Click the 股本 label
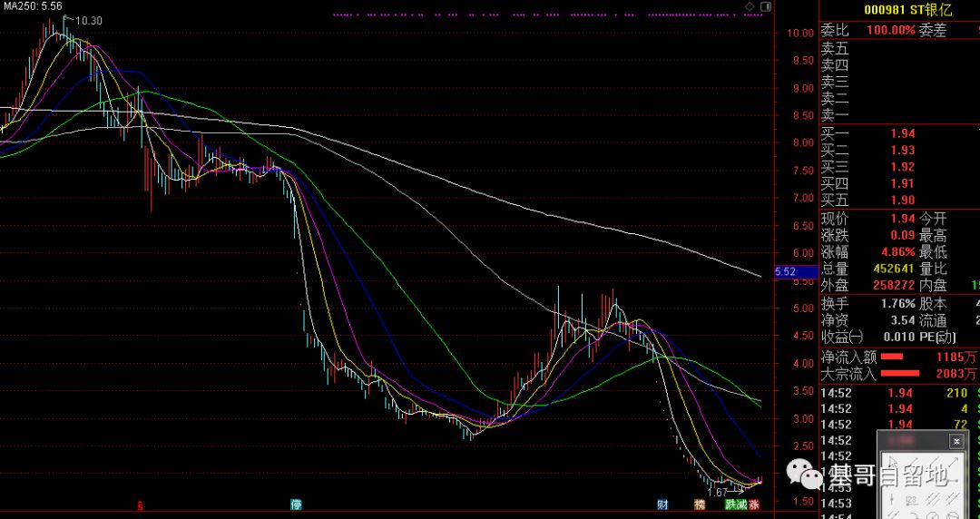980x519 pixels. [x=933, y=305]
